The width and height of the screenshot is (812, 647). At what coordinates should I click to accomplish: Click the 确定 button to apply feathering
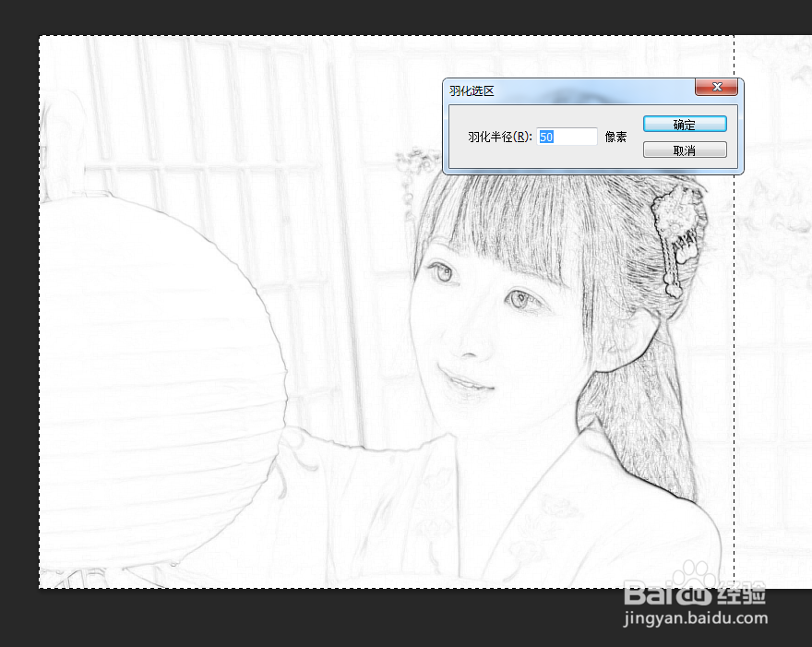pyautogui.click(x=685, y=124)
